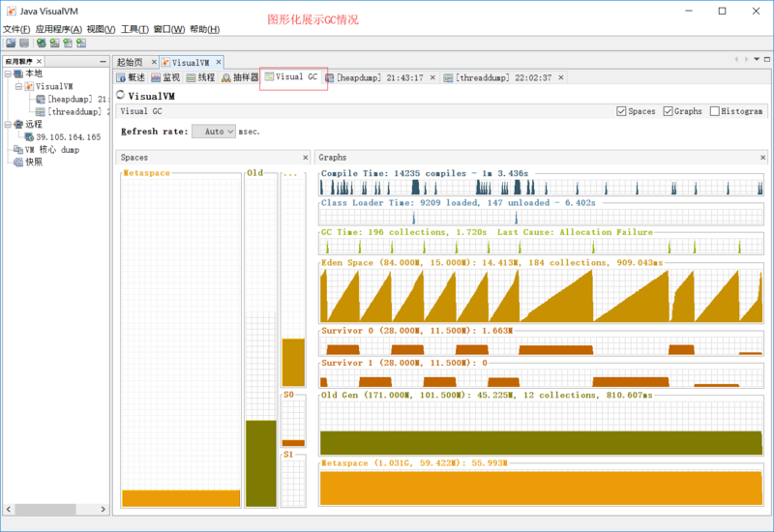Close the 起始页 tab
This screenshot has height=532, width=774.
click(x=154, y=62)
